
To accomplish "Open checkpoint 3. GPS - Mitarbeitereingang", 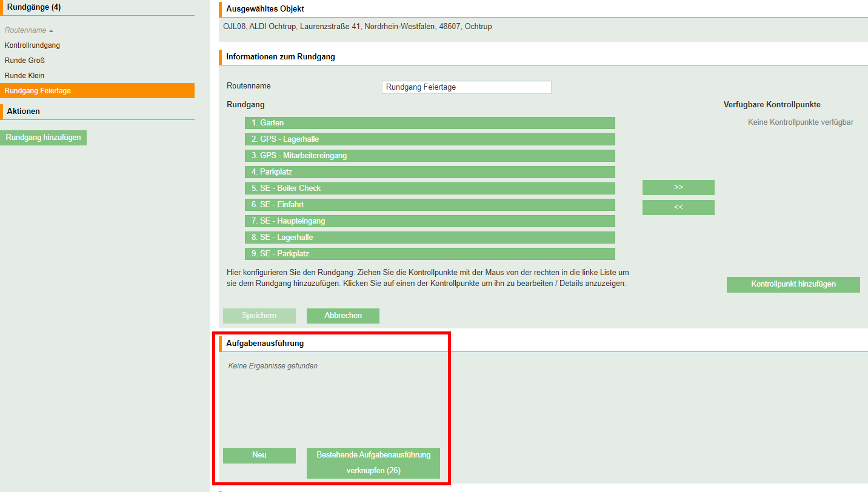I will click(x=430, y=156).
